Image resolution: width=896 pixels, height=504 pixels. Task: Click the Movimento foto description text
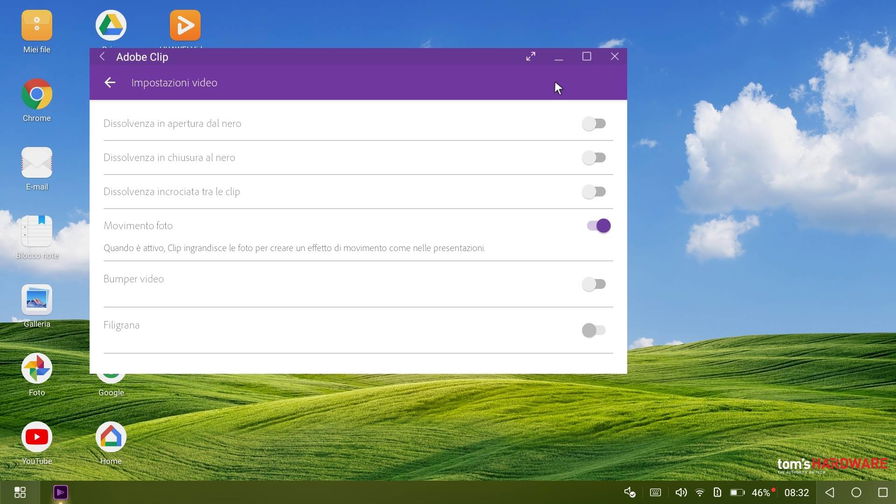[x=294, y=248]
